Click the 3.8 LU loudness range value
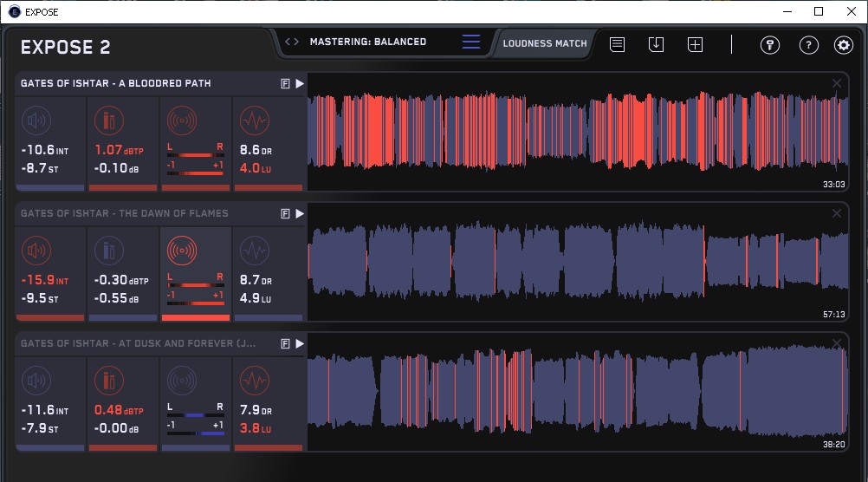 pos(256,428)
